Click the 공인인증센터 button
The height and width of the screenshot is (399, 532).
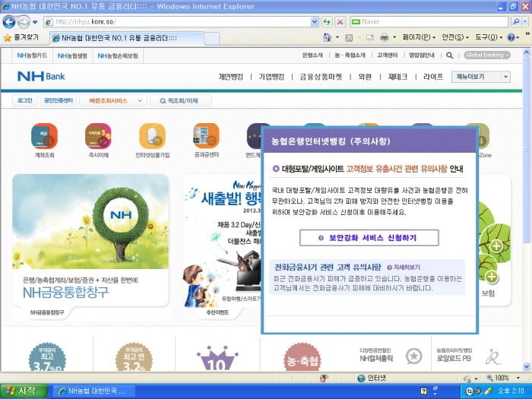[x=59, y=101]
